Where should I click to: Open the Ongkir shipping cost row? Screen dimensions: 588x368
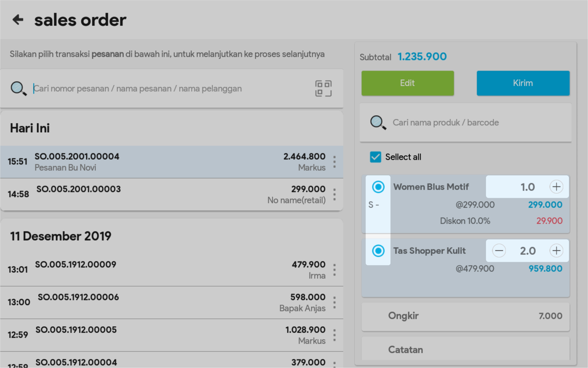click(x=465, y=316)
